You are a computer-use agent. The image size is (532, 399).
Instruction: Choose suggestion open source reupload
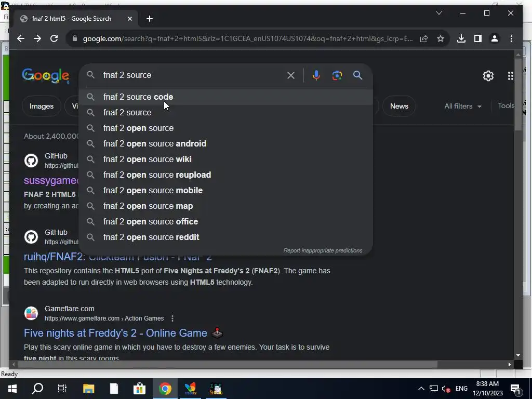tap(225, 175)
